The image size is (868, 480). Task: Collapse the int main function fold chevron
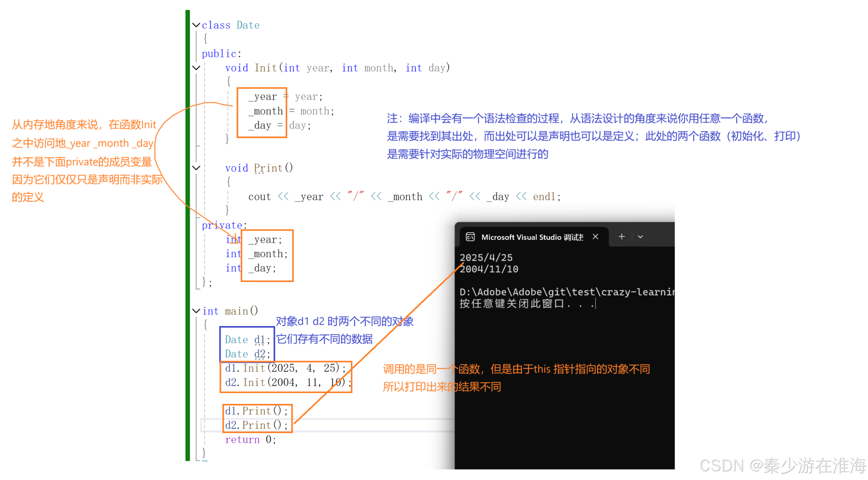[x=196, y=311]
